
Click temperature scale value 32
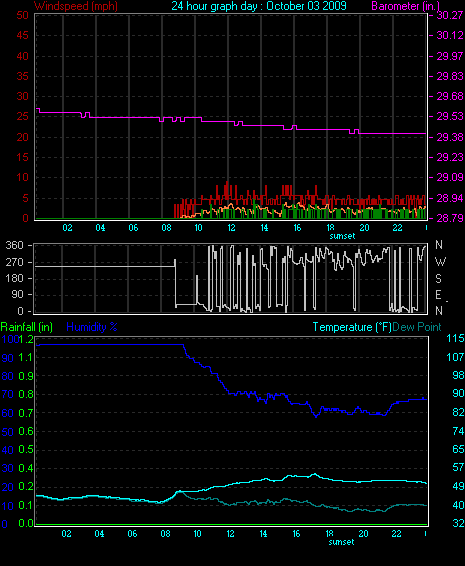click(x=458, y=523)
